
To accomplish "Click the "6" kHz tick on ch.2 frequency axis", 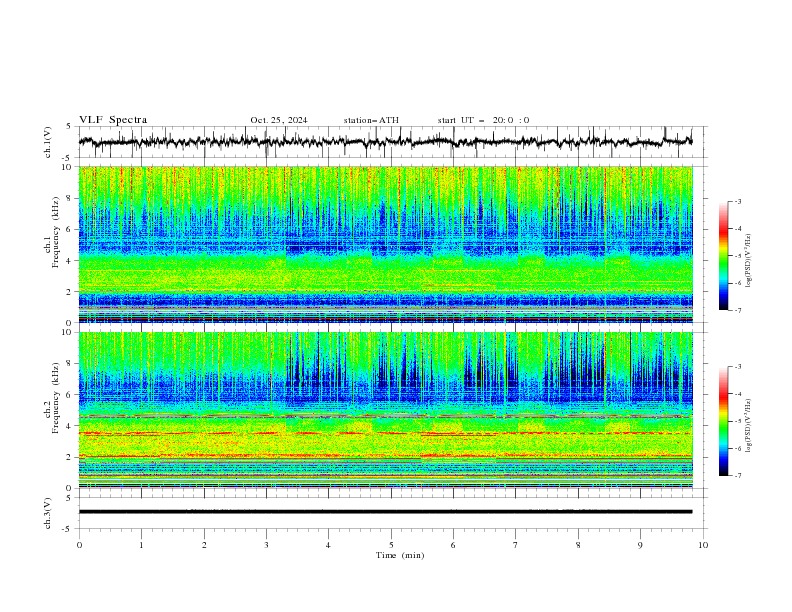I will point(70,394).
